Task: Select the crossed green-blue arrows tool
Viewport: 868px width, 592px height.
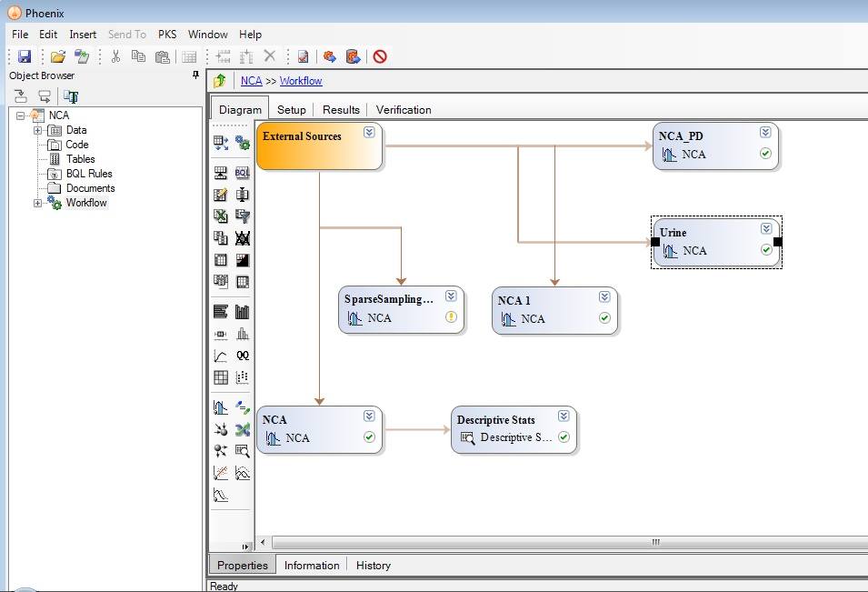Action: 243,429
